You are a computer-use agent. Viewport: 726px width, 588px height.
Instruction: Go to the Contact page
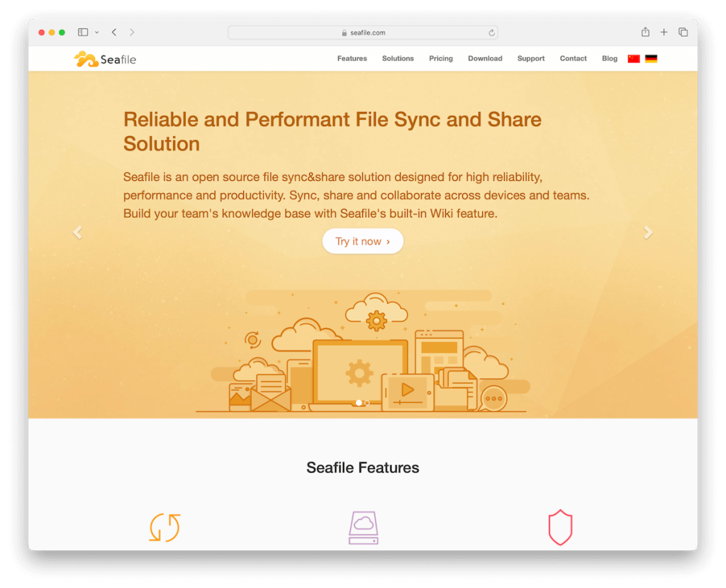(573, 58)
